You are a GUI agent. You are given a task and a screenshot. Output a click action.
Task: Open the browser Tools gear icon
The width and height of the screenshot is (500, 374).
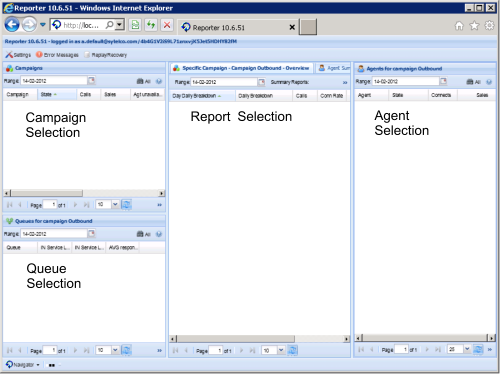(x=489, y=25)
